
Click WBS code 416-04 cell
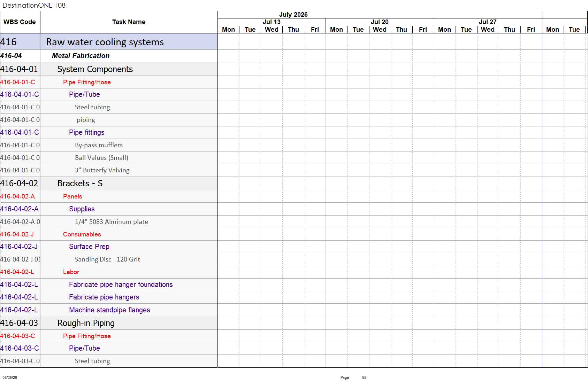click(20, 56)
